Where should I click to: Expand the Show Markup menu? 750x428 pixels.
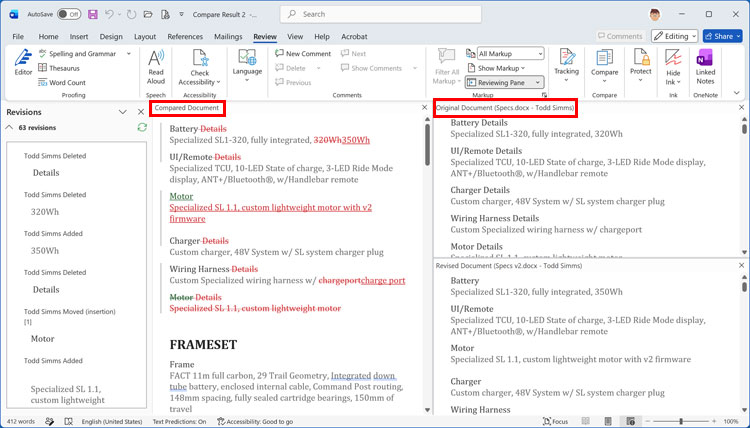click(x=496, y=68)
